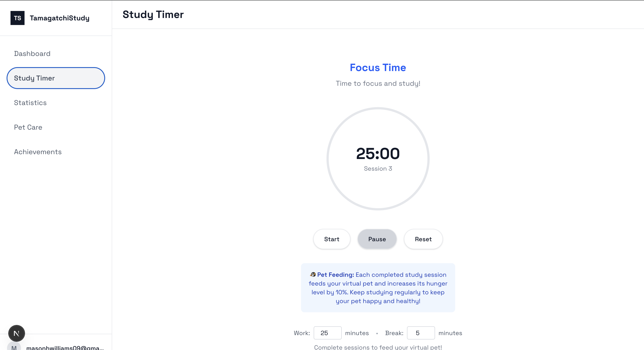Click the truncated email address
644x350 pixels.
65,348
